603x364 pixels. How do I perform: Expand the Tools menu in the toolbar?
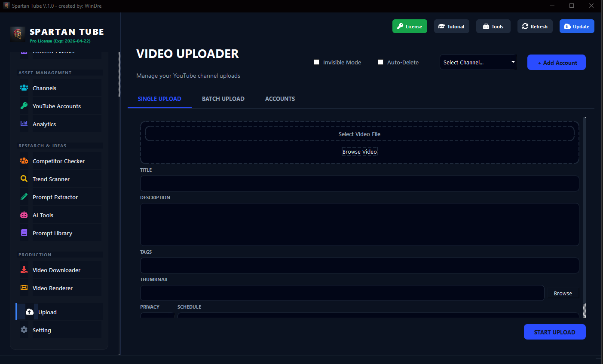pyautogui.click(x=493, y=26)
